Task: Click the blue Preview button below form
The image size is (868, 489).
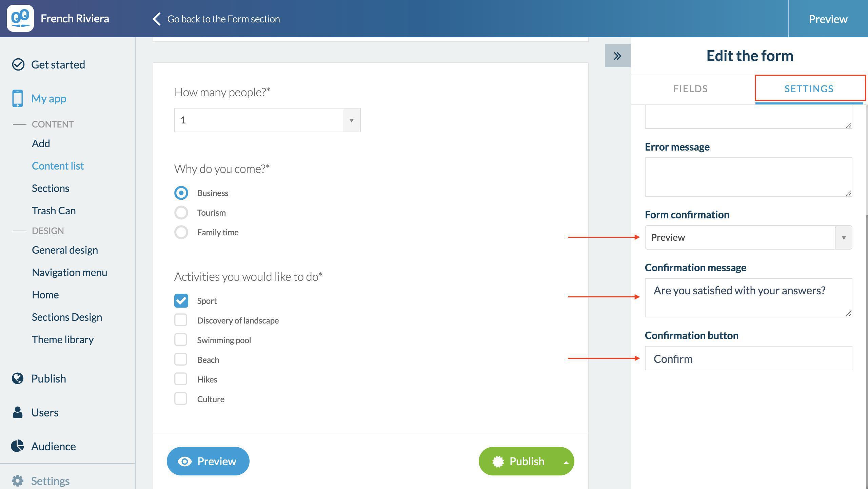Action: pyautogui.click(x=208, y=461)
